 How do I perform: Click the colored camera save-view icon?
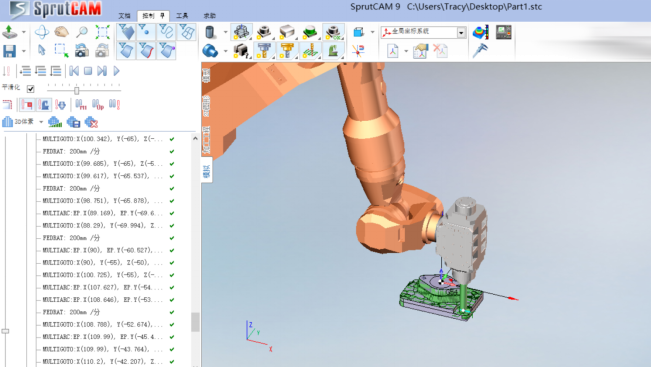point(82,51)
